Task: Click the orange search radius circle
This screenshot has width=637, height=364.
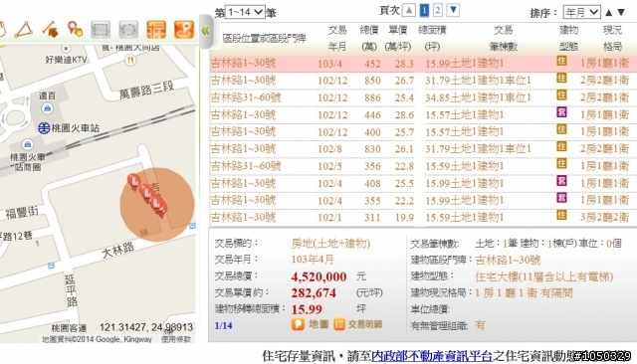Action: point(157,204)
